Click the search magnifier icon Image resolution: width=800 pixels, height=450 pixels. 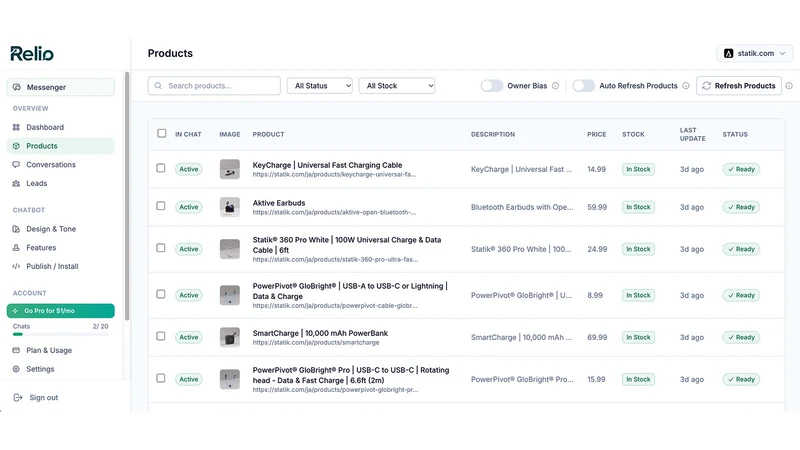coord(158,86)
